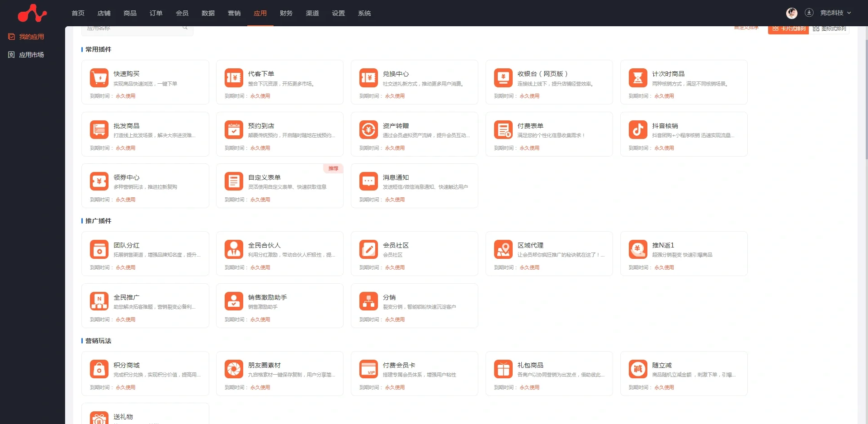Open the 系统 menu

pos(364,13)
